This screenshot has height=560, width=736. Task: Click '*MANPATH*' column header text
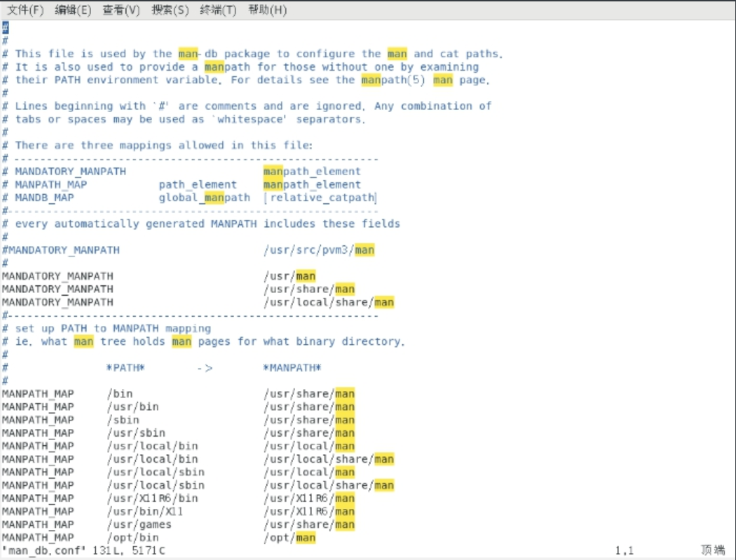292,368
